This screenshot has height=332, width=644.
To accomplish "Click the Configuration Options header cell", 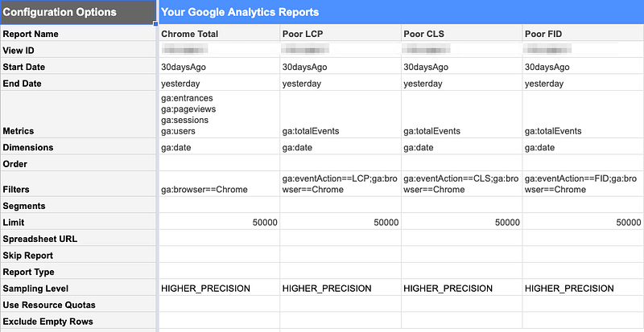I will tap(77, 12).
